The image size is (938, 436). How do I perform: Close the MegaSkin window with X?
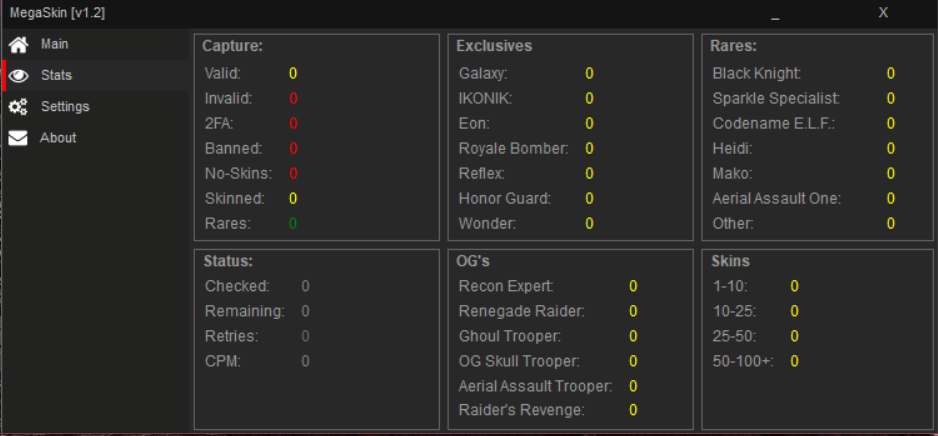point(883,13)
